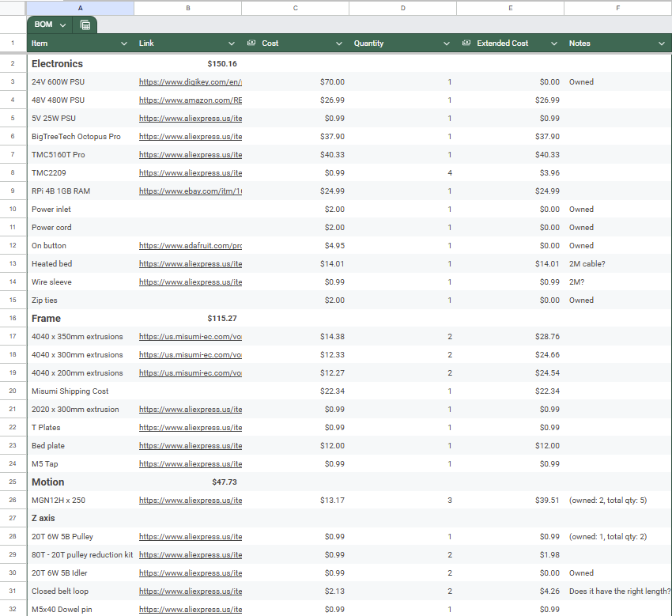This screenshot has width=672, height=616.
Task: Click the currency icon before Extended Cost
Action: [466, 43]
